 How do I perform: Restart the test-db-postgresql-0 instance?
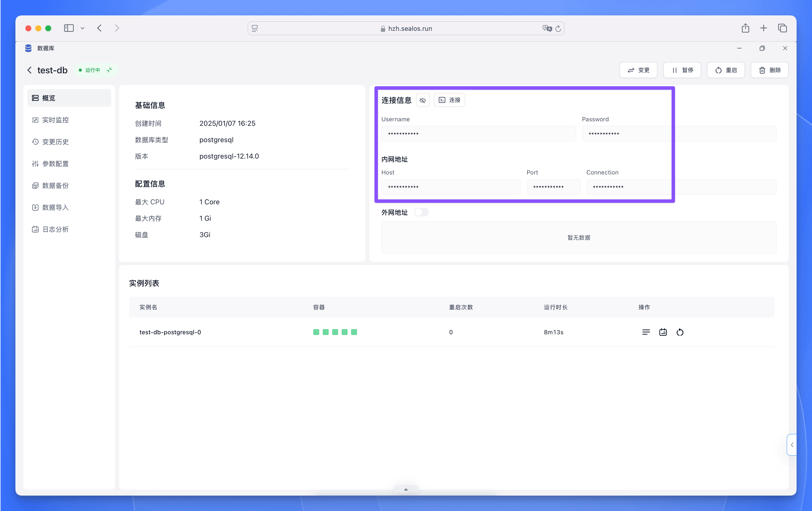pos(680,332)
